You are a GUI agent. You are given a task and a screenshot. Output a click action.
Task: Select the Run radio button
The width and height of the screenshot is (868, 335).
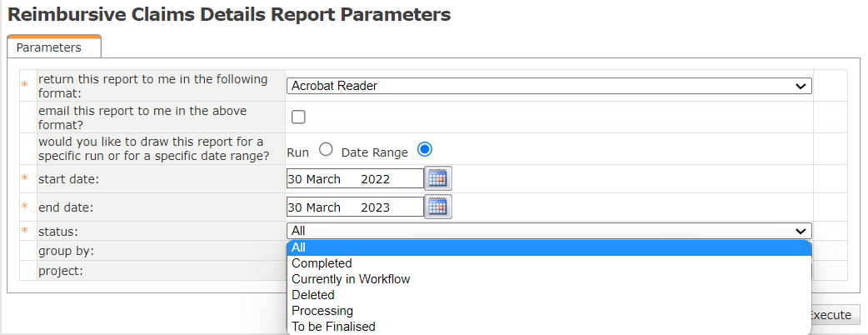coord(326,149)
